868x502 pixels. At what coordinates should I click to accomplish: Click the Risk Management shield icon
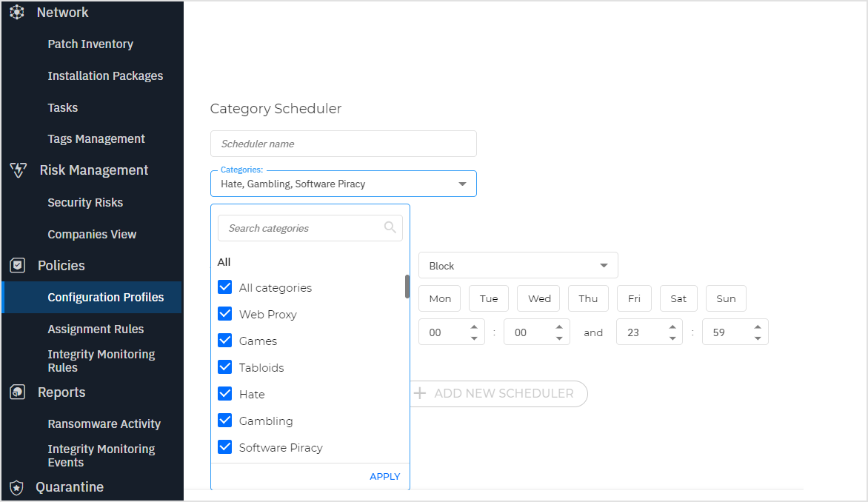[16, 170]
